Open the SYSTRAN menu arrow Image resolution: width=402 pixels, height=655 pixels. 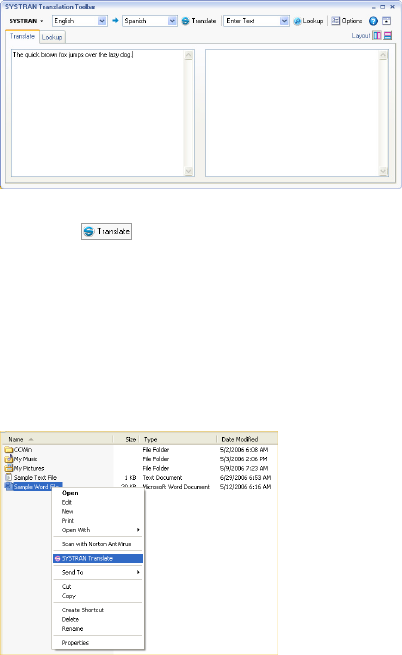pyautogui.click(x=42, y=21)
